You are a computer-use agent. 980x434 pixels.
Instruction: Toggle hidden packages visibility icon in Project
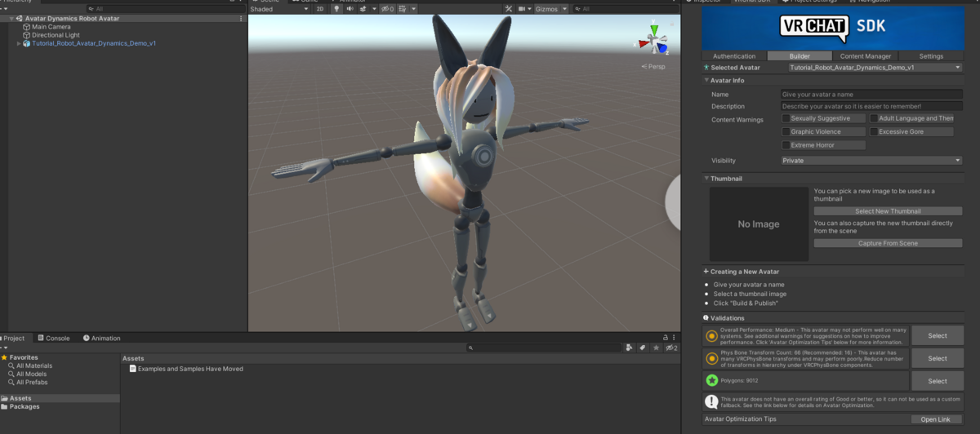670,348
